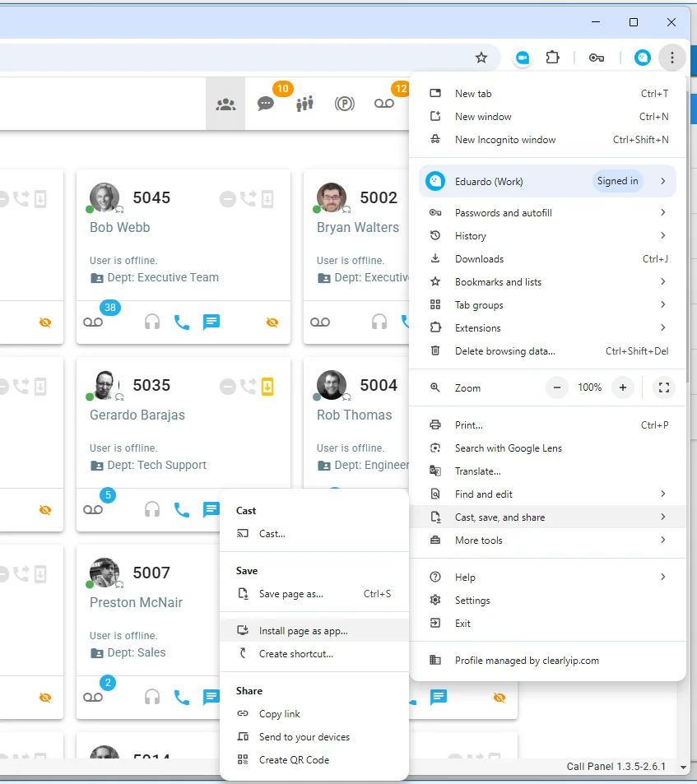Screen dimensions: 697x784
Task: Expand the Bookmarks and lists submenu
Action: 547,281
